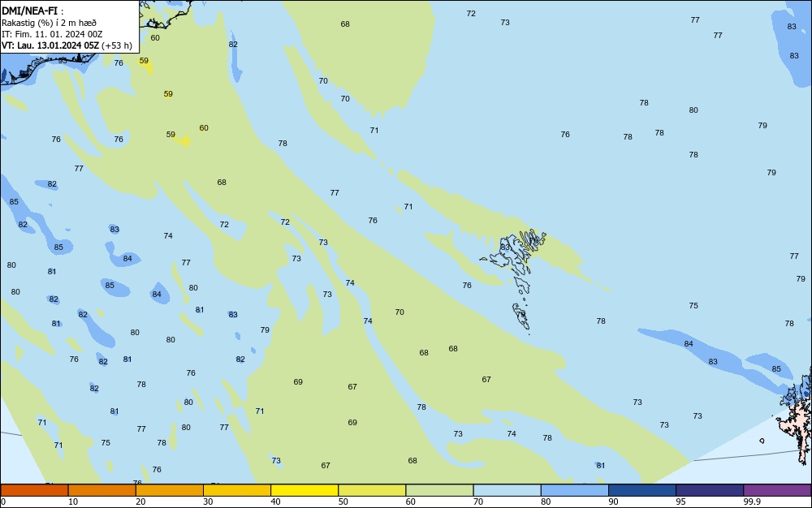Click the 60–70 light green legend swatch
The height and width of the screenshot is (508, 812).
[439, 490]
